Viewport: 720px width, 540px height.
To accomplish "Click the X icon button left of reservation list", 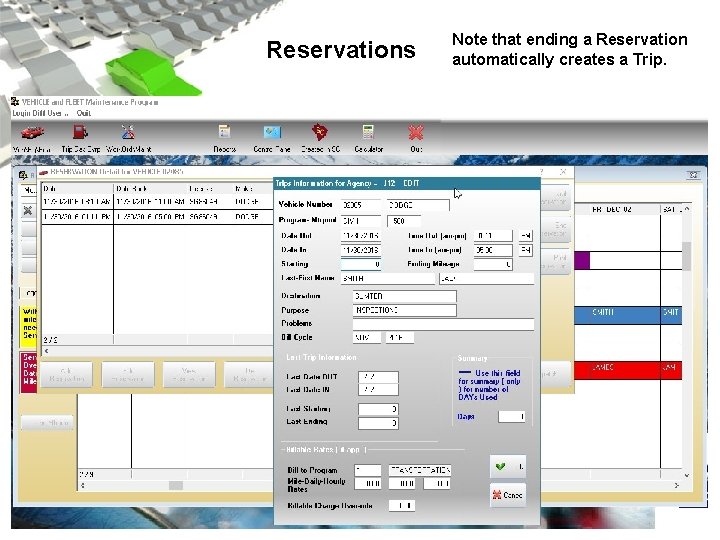I will point(28,210).
